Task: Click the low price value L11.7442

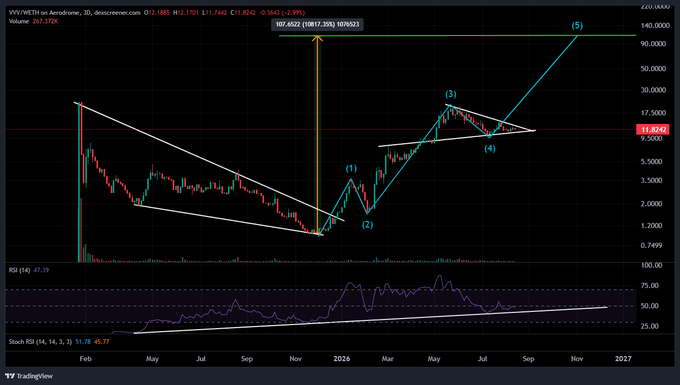Action: (215, 13)
